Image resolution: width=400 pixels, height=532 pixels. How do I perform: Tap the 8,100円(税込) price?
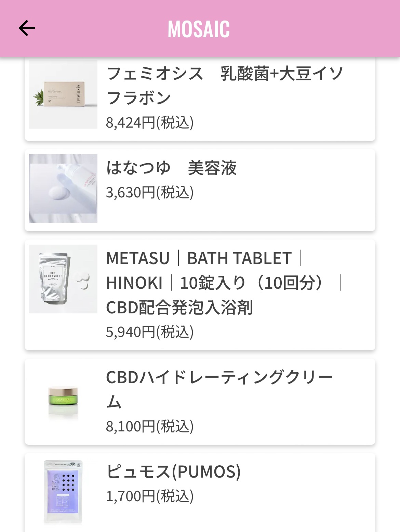150,426
